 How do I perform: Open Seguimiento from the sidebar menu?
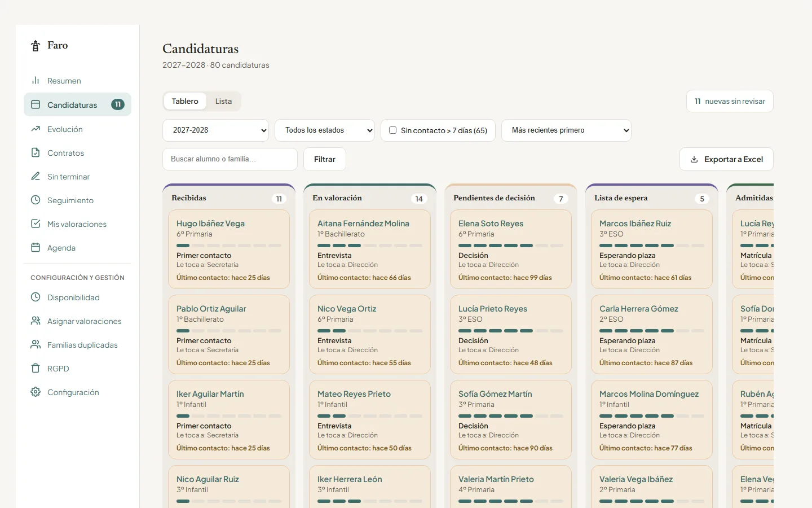point(77,200)
